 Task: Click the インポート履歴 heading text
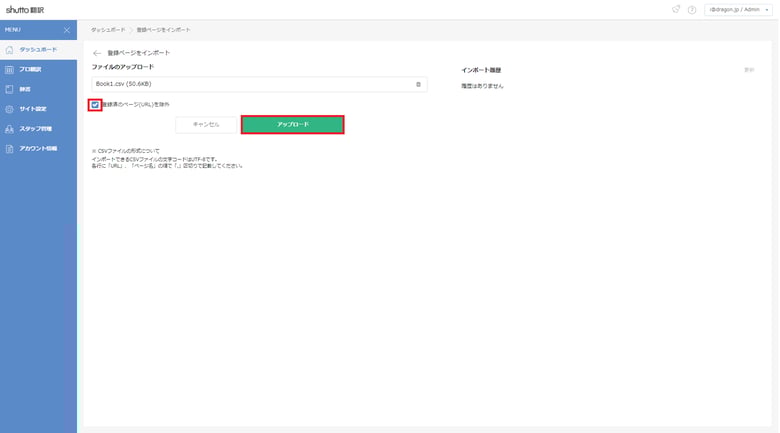coord(481,70)
